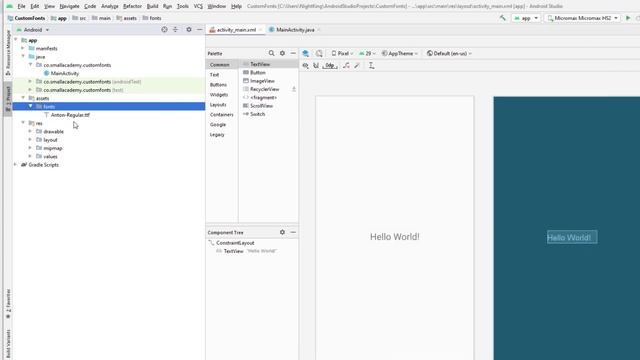Viewport: 640px width, 360px height.
Task: Click infer constraints wand icon
Action: click(357, 65)
